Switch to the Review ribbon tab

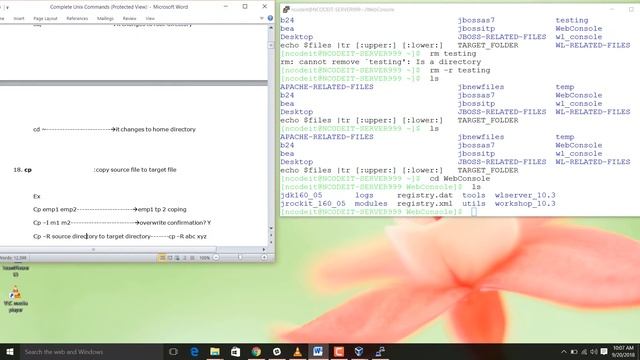click(129, 18)
